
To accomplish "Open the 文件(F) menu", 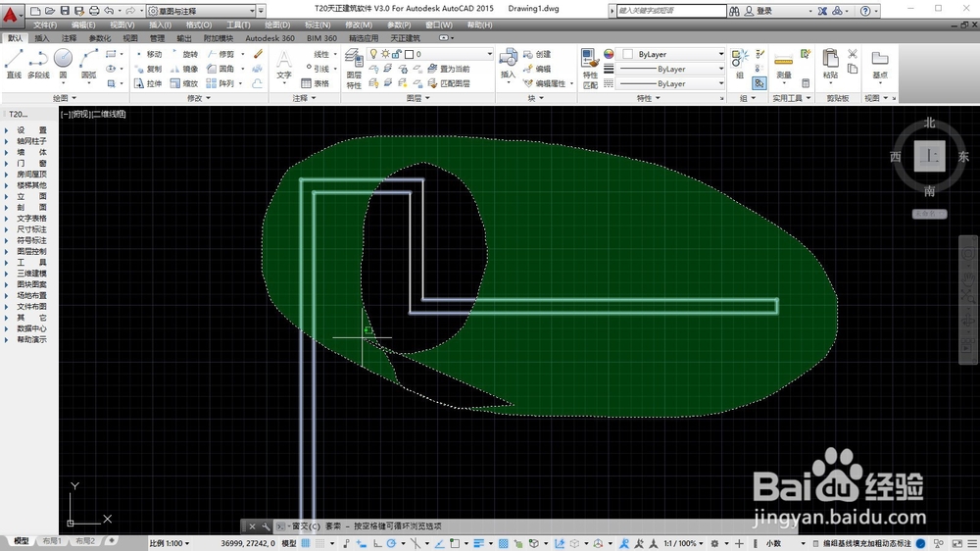I will pos(45,25).
